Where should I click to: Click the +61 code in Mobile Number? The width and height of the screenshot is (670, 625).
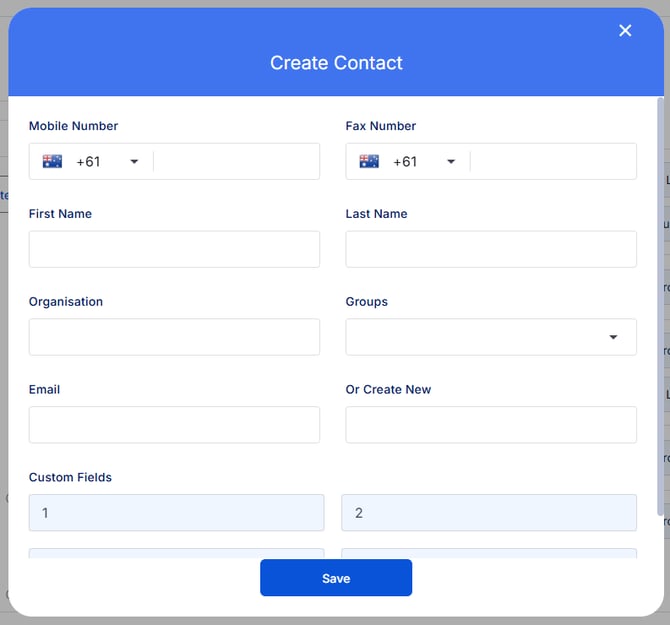click(x=88, y=162)
